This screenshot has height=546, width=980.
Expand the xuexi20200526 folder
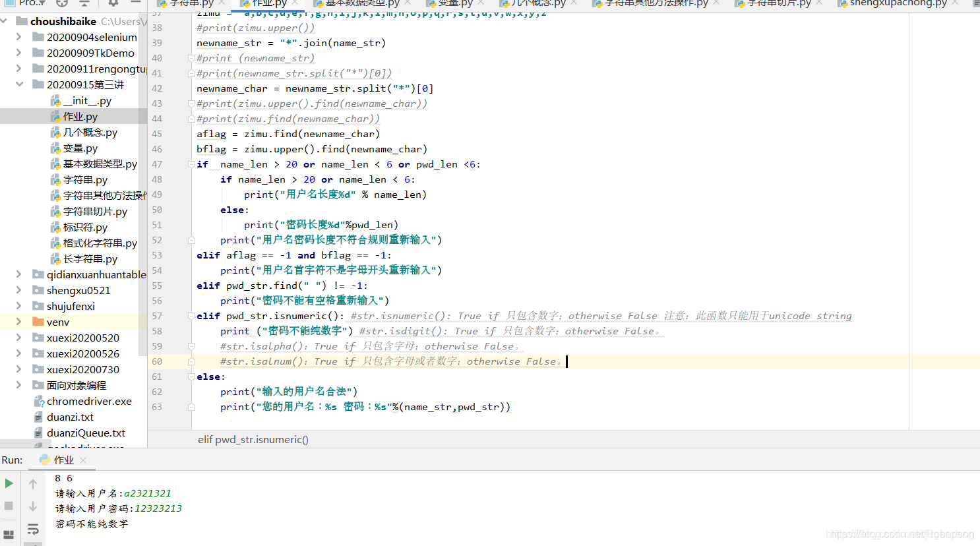[x=19, y=353]
